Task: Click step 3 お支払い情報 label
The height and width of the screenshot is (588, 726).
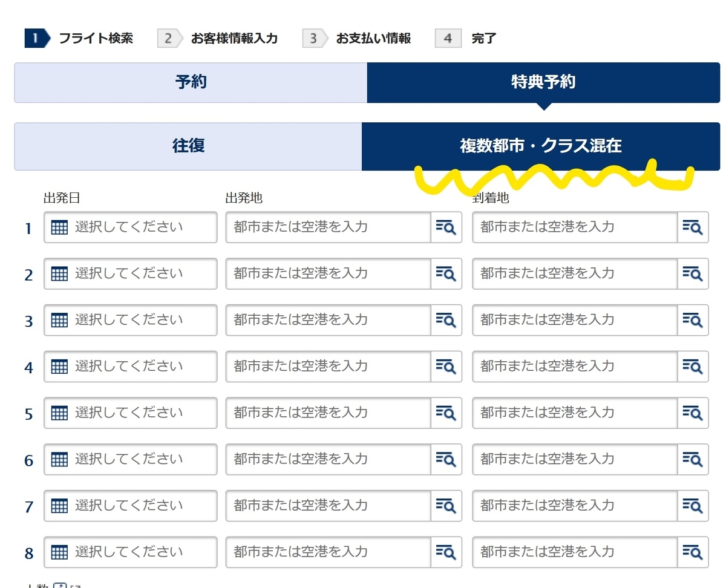Action: pyautogui.click(x=373, y=39)
